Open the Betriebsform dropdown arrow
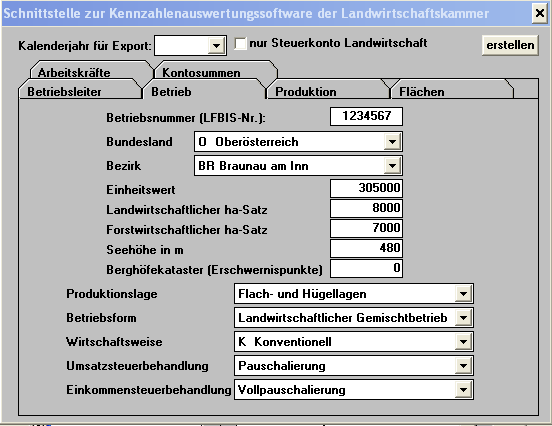This screenshot has height=426, width=552. tap(463, 318)
